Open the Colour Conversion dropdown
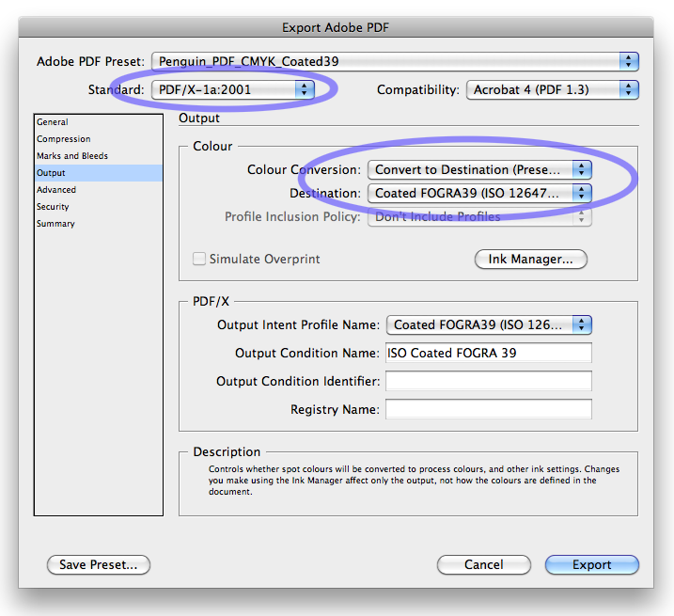This screenshot has height=616, width=674. 479,170
